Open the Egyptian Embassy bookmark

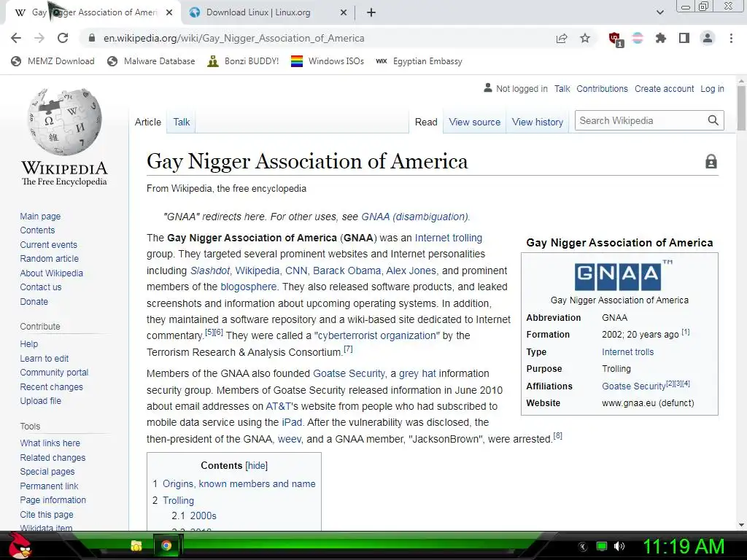click(x=419, y=61)
